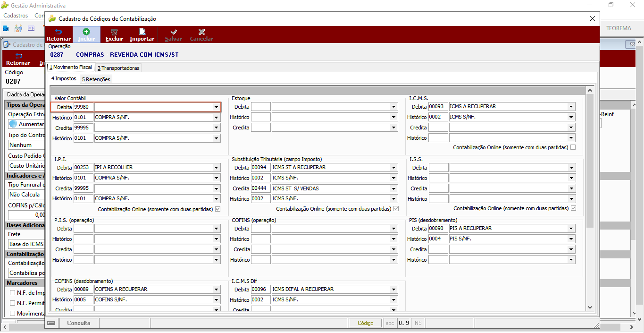Click the Consulta button in status bar
Image resolution: width=644 pixels, height=333 pixels.
coord(78,323)
